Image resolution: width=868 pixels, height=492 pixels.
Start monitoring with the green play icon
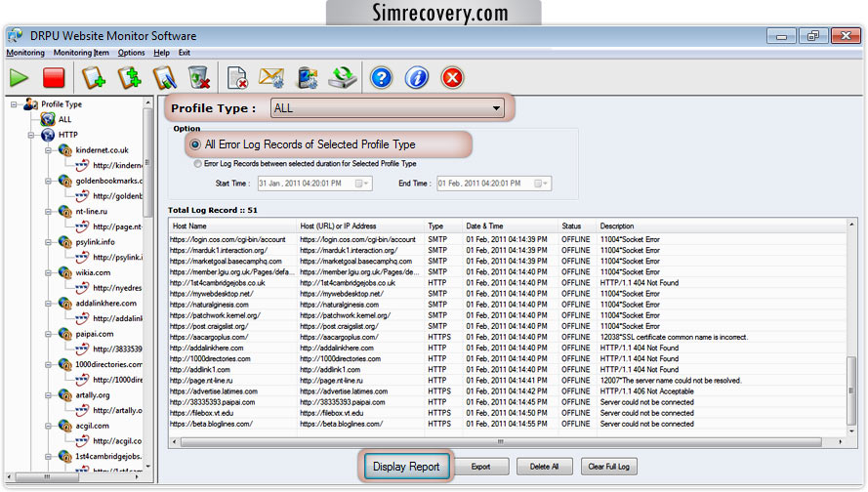click(19, 77)
